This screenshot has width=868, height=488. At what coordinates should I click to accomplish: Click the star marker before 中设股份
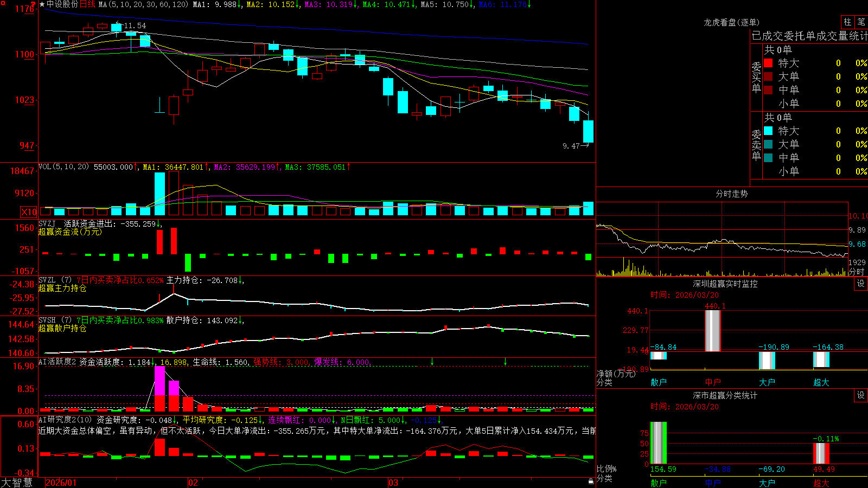point(42,4)
